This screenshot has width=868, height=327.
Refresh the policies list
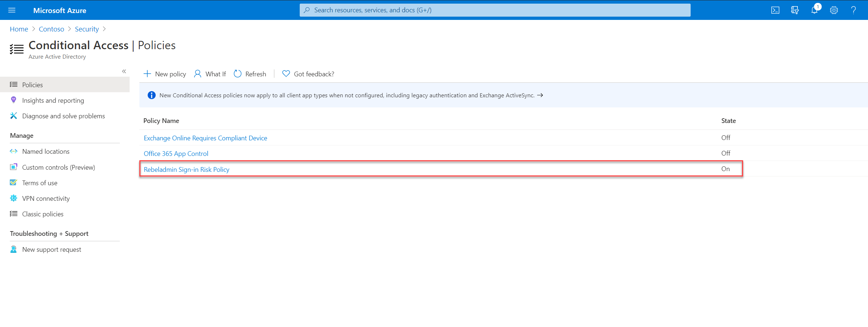pyautogui.click(x=250, y=74)
